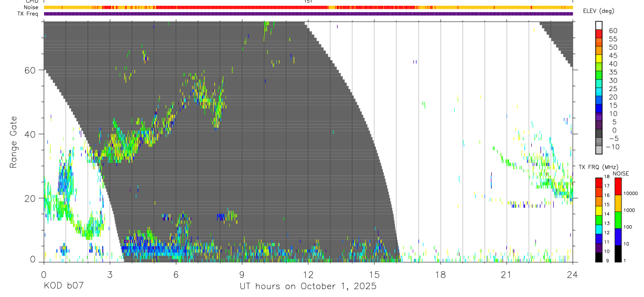The image size is (644, 297).
Task: Click the "60" tick on the ELEV colorbar
Action: 612,30
